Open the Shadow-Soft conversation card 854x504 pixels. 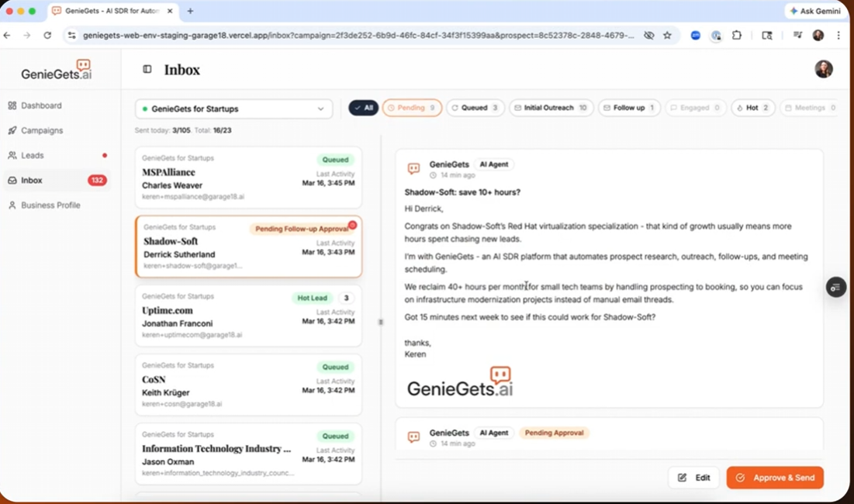tap(248, 247)
